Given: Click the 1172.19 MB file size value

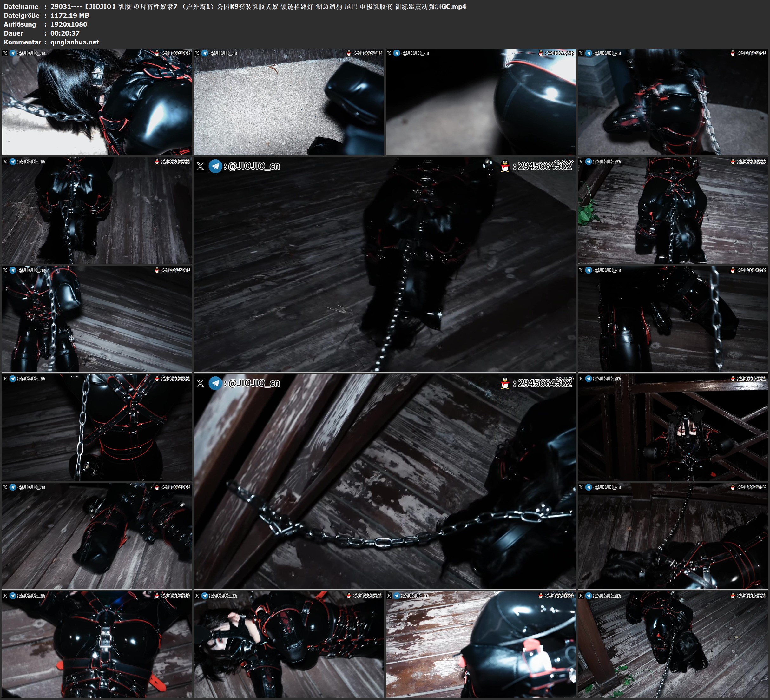Looking at the screenshot, I should (69, 15).
